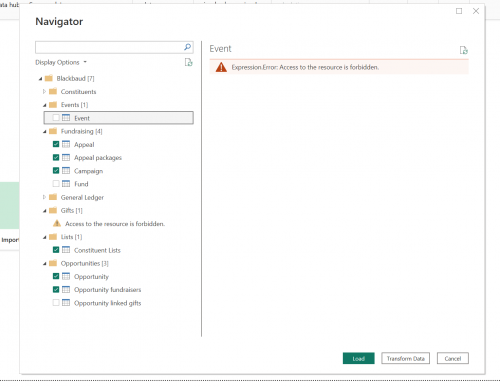Click the Blackbaud folder icon
Image resolution: width=500 pixels, height=387 pixels.
click(49, 78)
